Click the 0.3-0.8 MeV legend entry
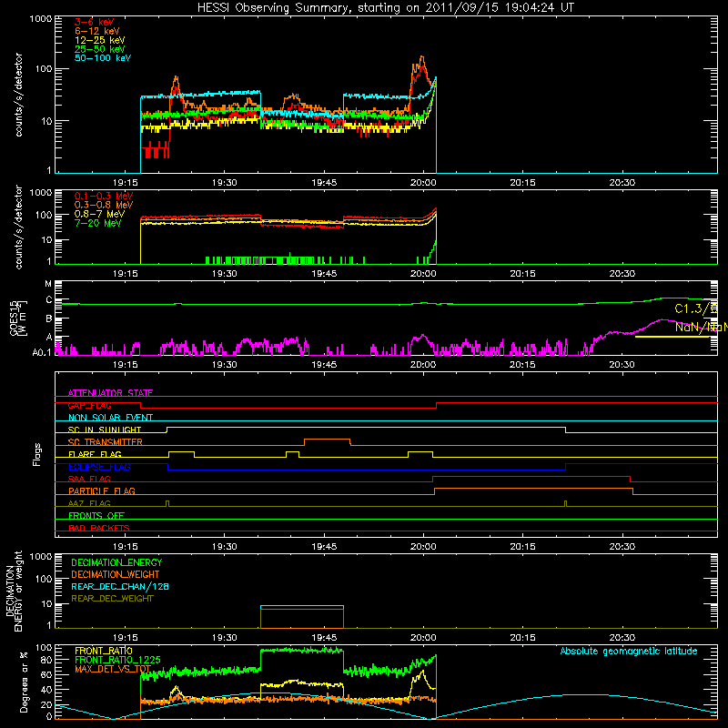Screen dimensions: 728x728 tap(104, 205)
